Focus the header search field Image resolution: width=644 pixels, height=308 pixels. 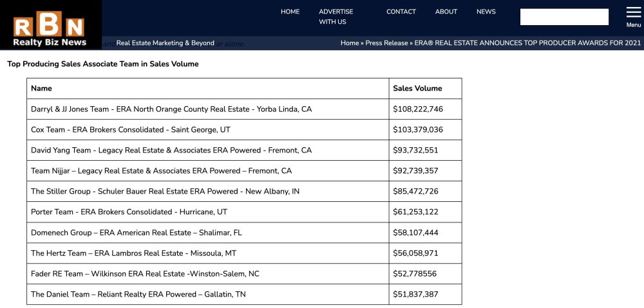point(564,17)
